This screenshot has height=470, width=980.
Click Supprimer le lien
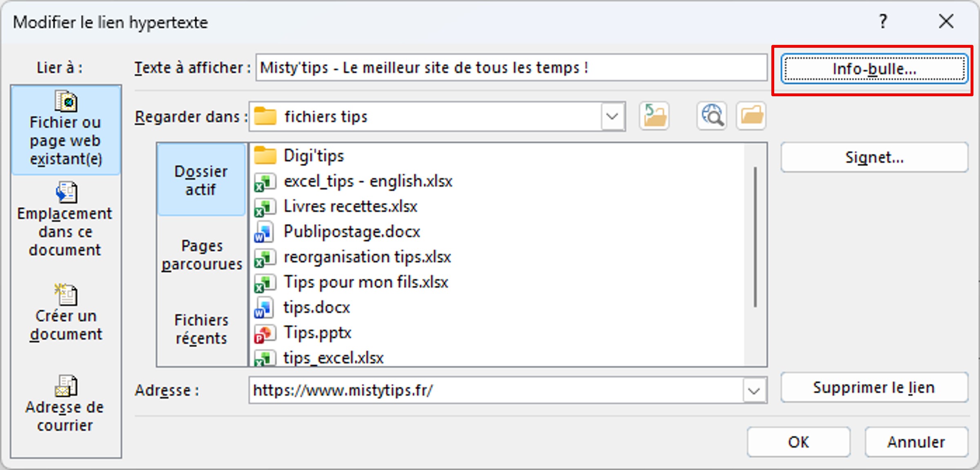coord(873,388)
